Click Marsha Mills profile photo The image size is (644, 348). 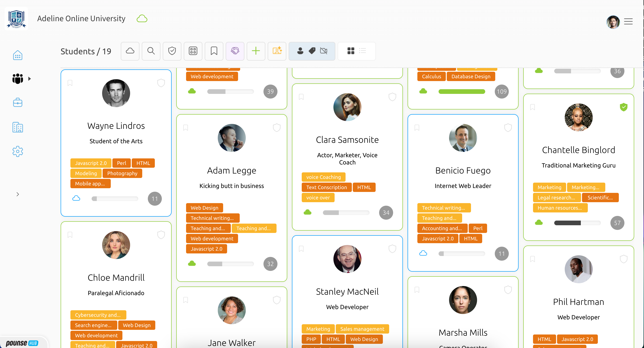click(463, 300)
